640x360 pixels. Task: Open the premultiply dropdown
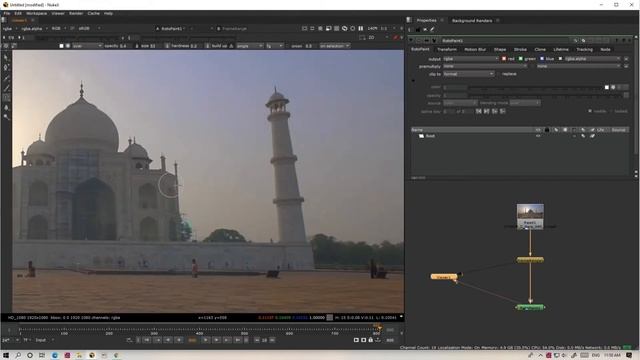point(485,66)
